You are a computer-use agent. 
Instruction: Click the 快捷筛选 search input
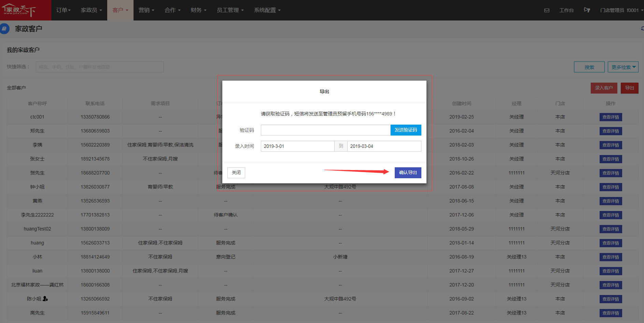pyautogui.click(x=100, y=67)
